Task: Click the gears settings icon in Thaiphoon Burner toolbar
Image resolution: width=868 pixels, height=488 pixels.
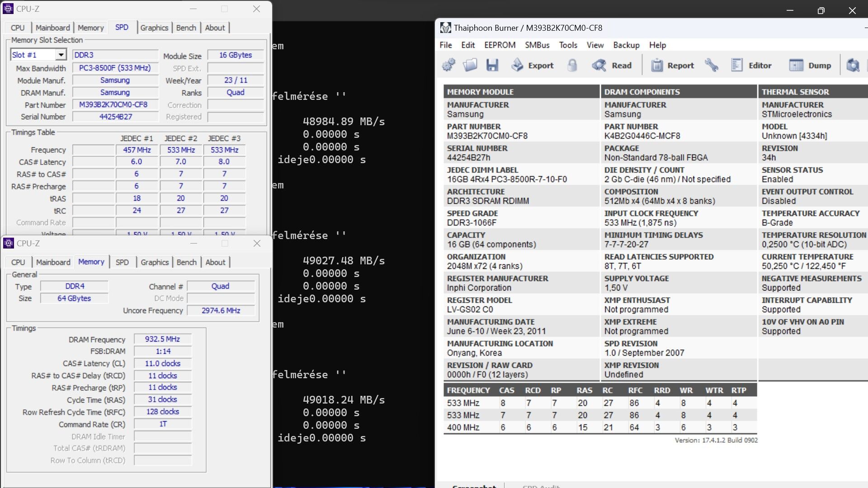Action: click(x=448, y=65)
